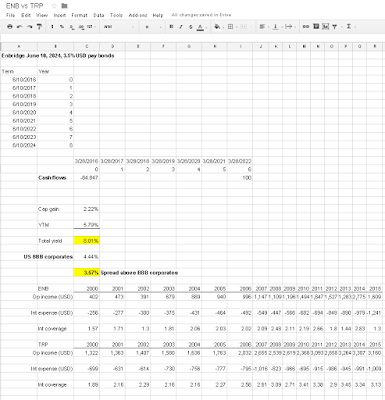Format selection as percent
Image resolution: width=385 pixels, height=400 pixels.
coord(62,27)
